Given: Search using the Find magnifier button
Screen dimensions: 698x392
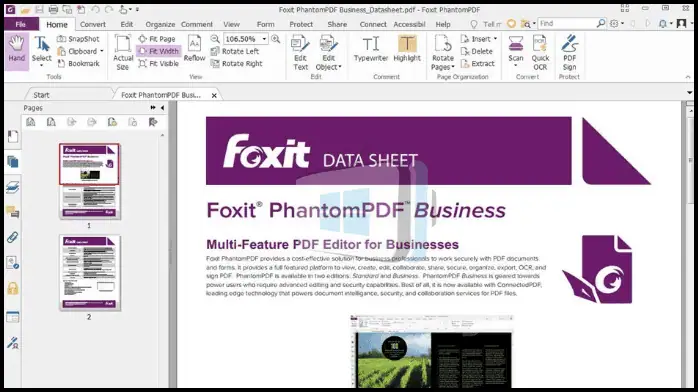Looking at the screenshot, I should (601, 23).
